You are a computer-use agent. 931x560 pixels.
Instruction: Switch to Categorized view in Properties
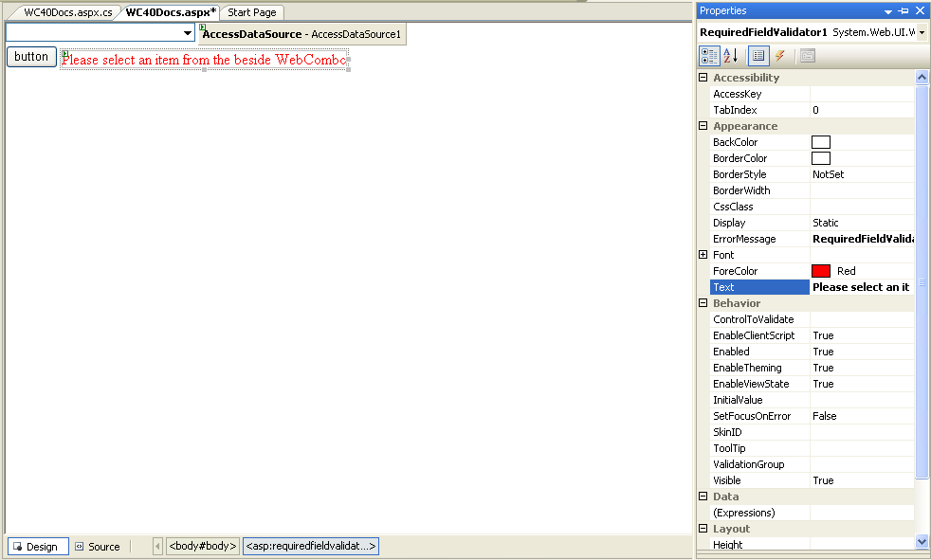(709, 56)
